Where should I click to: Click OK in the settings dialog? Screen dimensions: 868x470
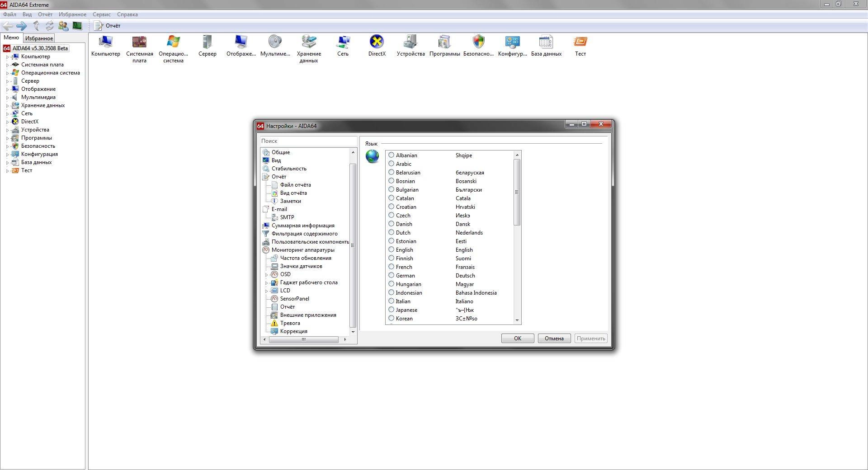click(518, 338)
